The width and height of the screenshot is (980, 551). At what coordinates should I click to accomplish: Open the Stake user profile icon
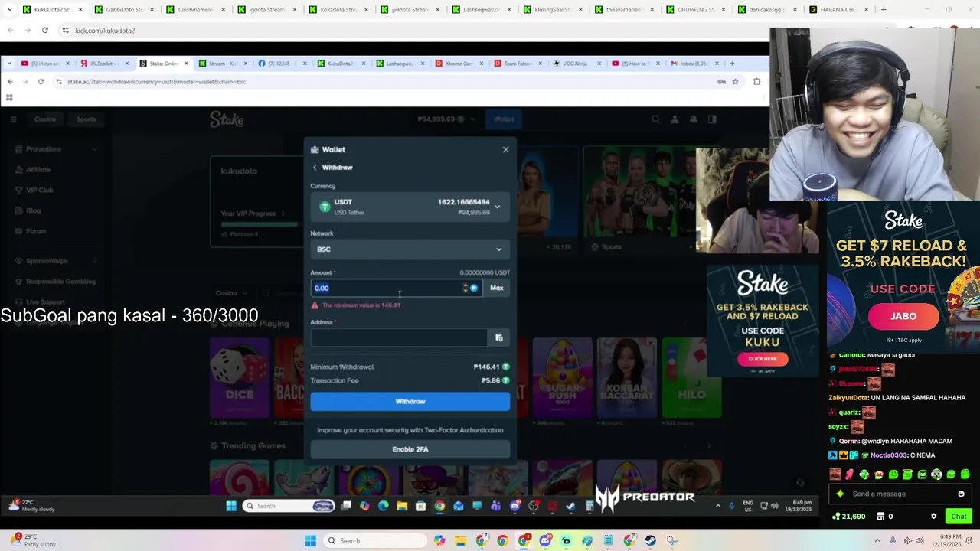pyautogui.click(x=675, y=119)
